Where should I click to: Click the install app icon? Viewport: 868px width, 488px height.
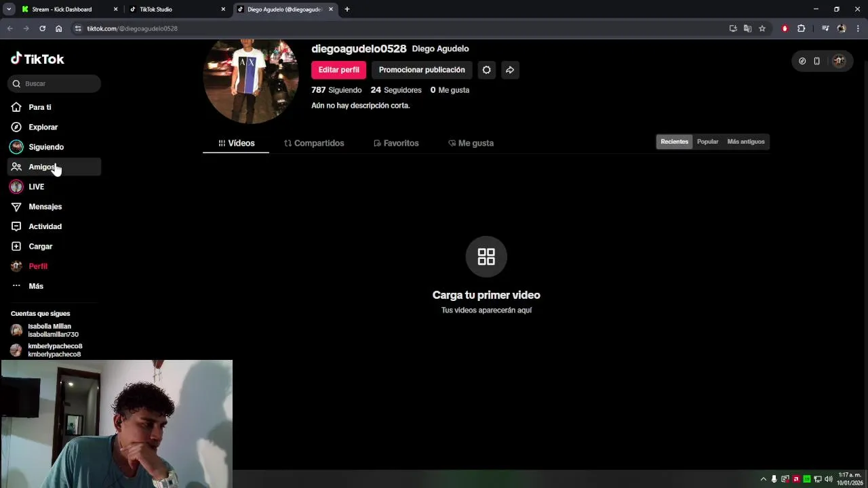(733, 28)
